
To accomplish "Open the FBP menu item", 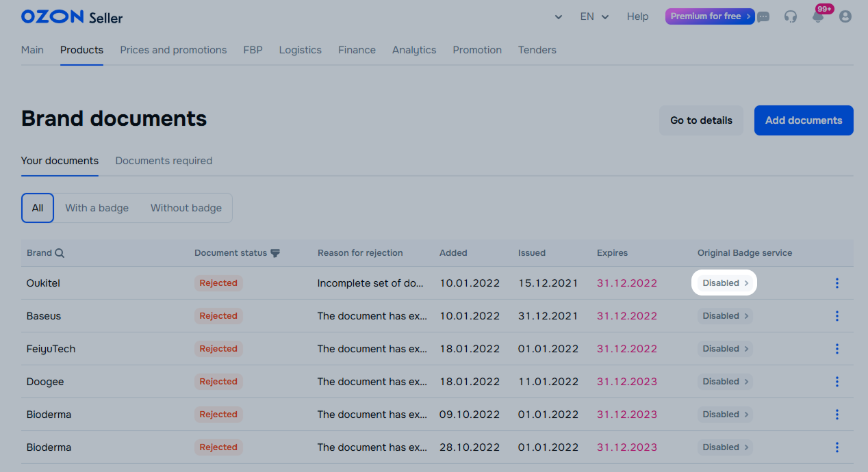I will tap(253, 50).
